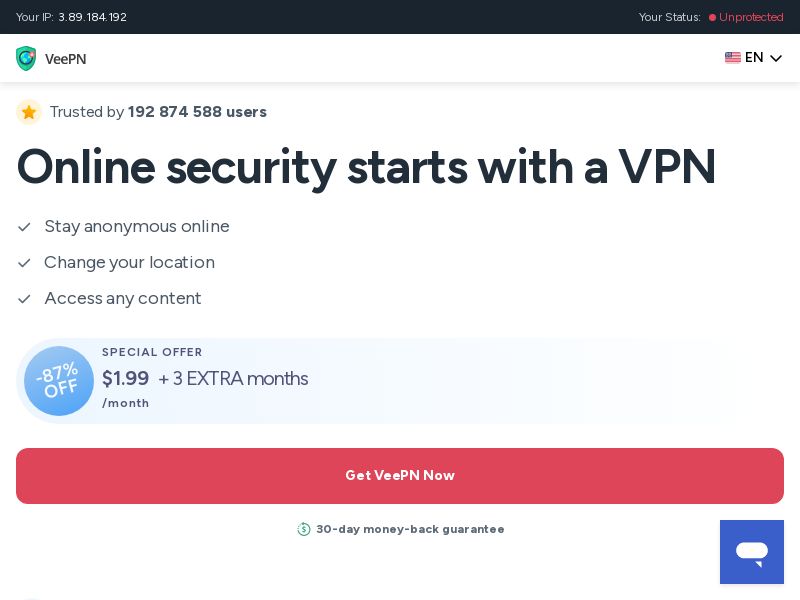The width and height of the screenshot is (800, 600).
Task: Click the US flag icon in the header
Action: click(x=733, y=57)
